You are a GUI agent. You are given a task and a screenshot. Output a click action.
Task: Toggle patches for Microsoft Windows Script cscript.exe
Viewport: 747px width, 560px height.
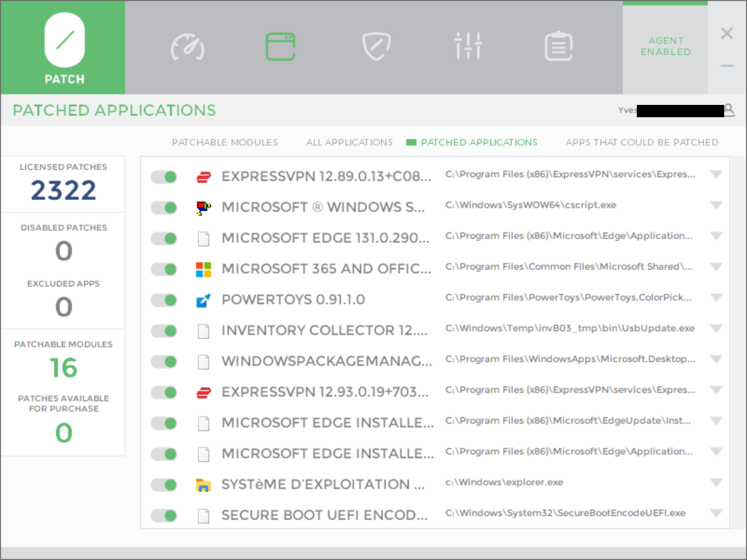pyautogui.click(x=164, y=208)
